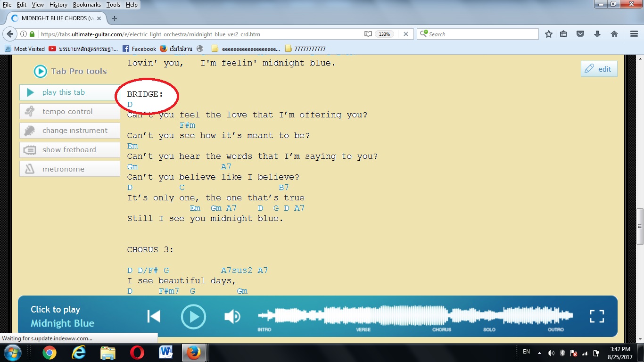Switch to Microsoft Word on the taskbar
The height and width of the screenshot is (362, 644).
coord(166,353)
